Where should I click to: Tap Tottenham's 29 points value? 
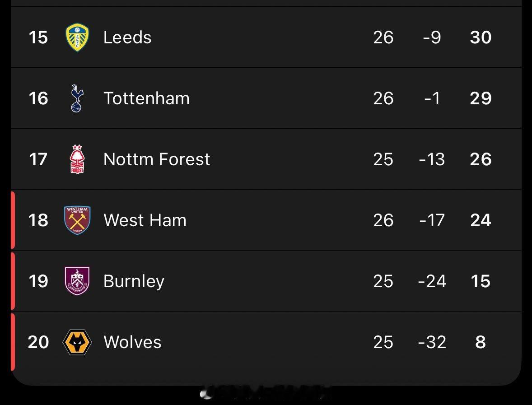coord(481,98)
